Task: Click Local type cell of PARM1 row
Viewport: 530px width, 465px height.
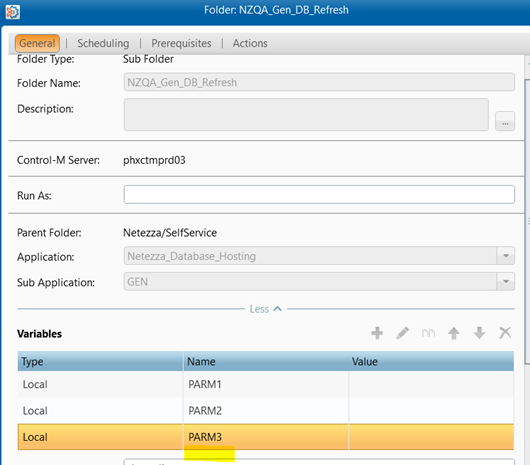Action: point(100,384)
